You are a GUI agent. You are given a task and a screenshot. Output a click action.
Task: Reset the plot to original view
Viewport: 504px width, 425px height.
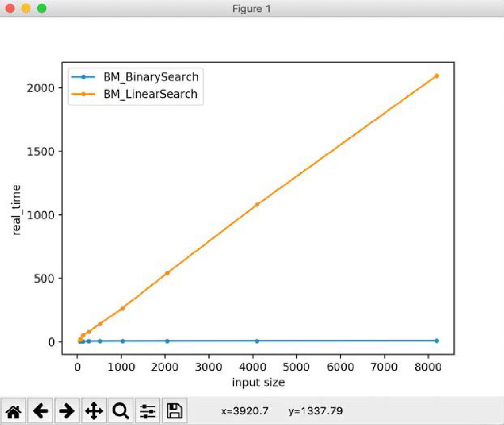15,411
